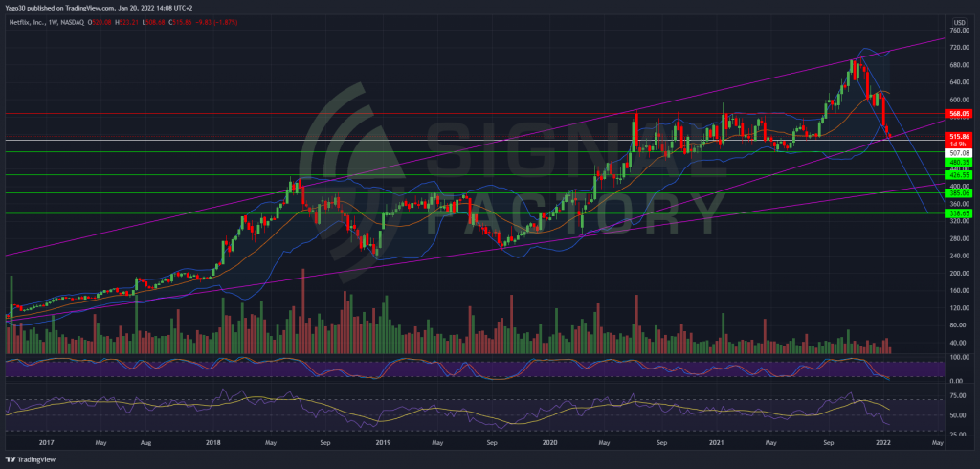Select the USD currency label on the price axis

959,22
